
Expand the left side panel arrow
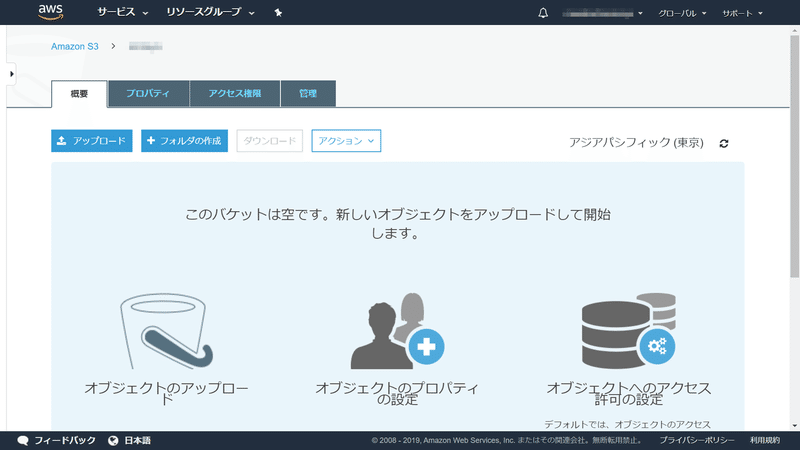click(11, 74)
